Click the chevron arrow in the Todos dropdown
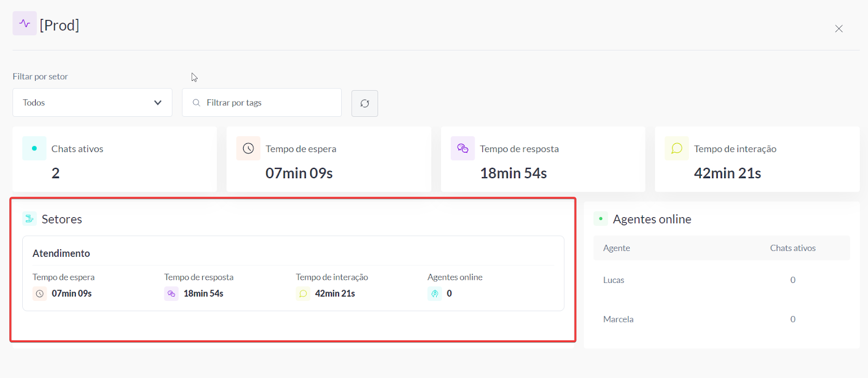This screenshot has height=378, width=868. click(x=158, y=103)
